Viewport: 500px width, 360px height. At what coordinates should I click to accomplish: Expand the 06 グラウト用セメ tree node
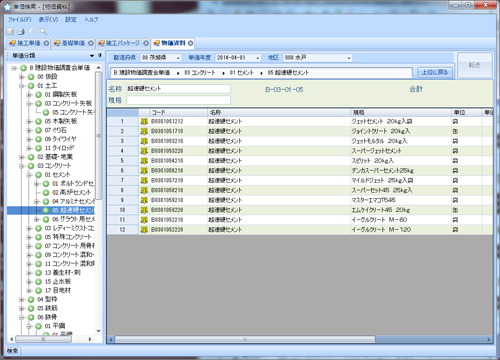click(x=37, y=219)
